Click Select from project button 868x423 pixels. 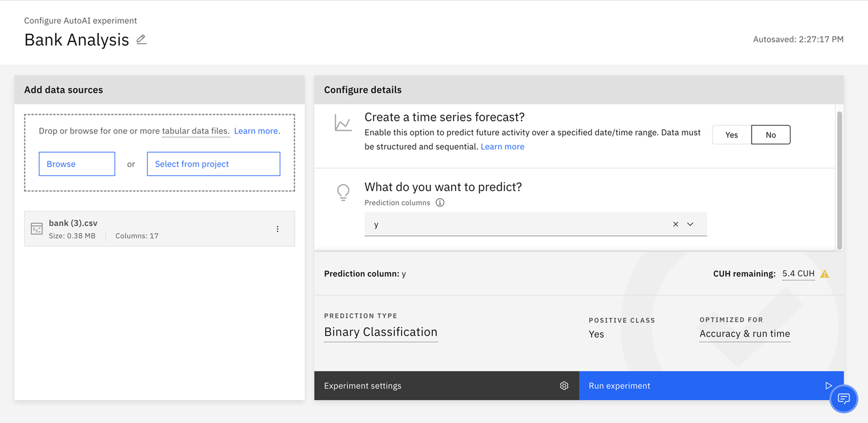(213, 164)
